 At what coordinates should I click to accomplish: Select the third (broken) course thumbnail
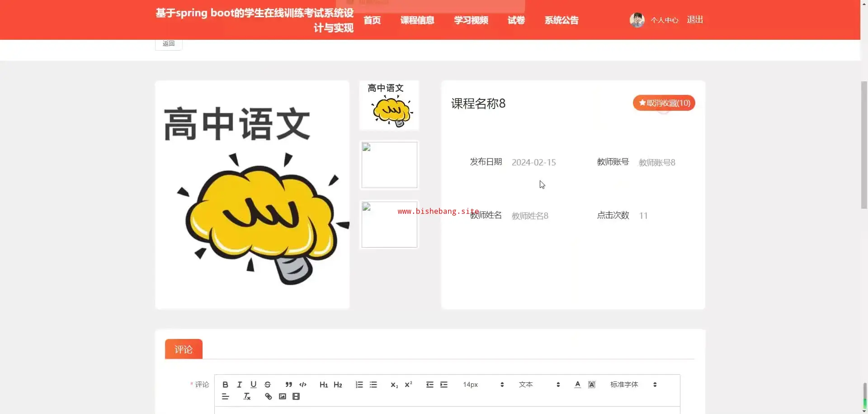pos(389,225)
